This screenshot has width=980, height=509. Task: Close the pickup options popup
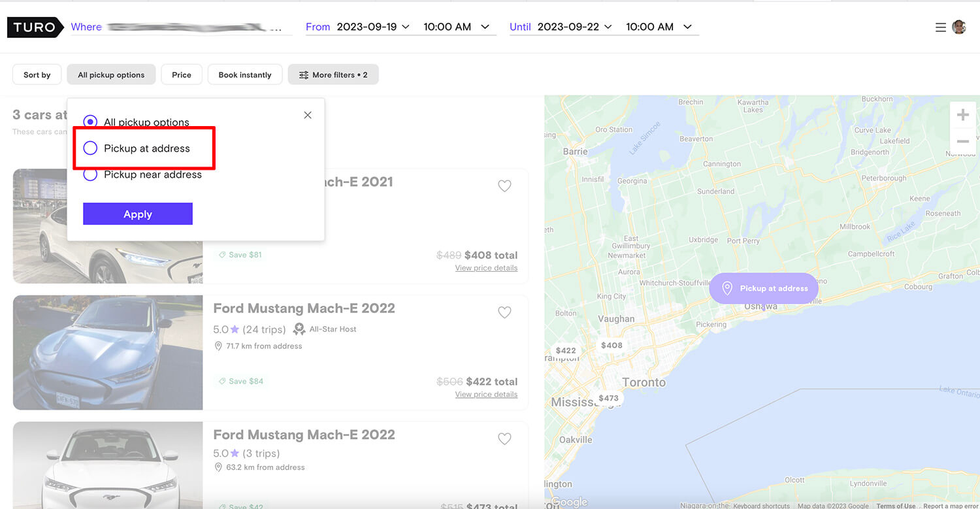pyautogui.click(x=308, y=115)
